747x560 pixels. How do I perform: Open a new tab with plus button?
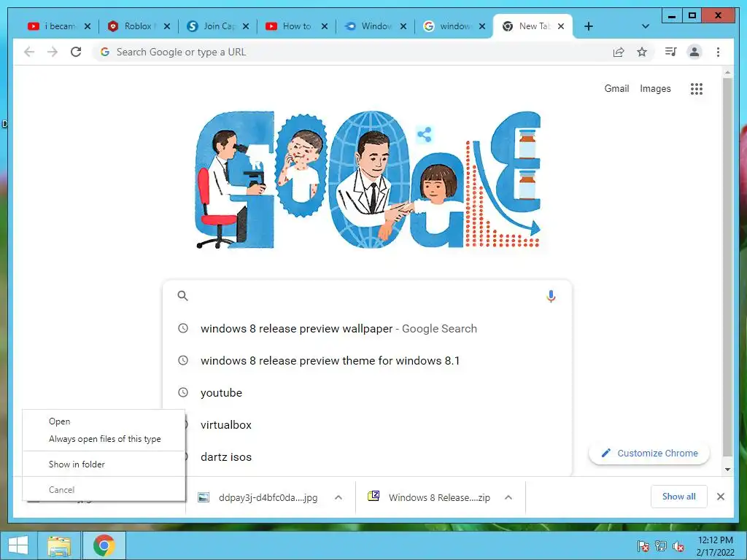coord(589,26)
